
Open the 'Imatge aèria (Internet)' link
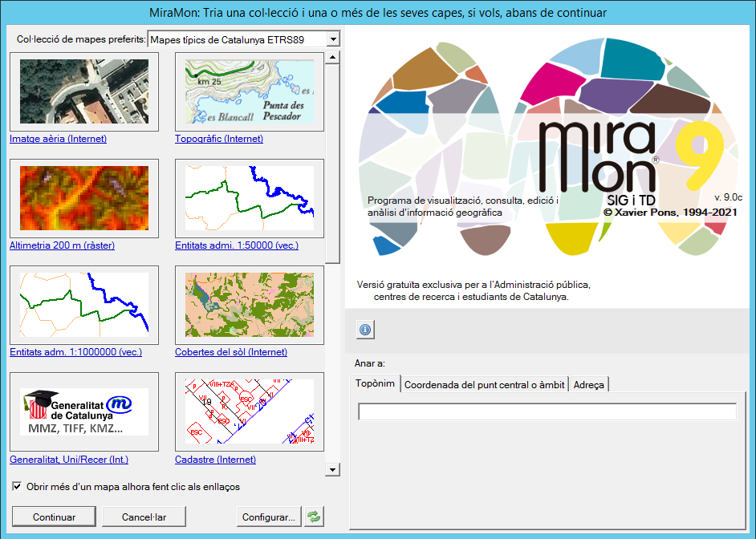pyautogui.click(x=59, y=139)
